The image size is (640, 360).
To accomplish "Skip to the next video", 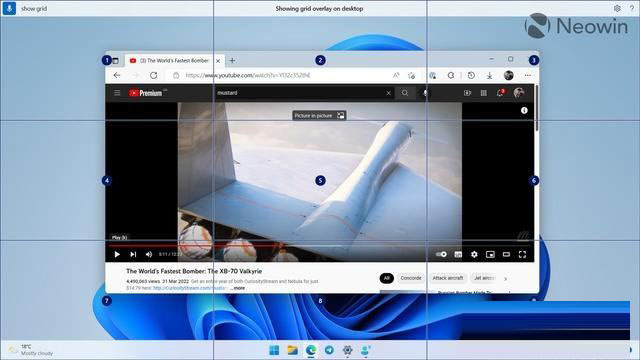I will tap(133, 254).
